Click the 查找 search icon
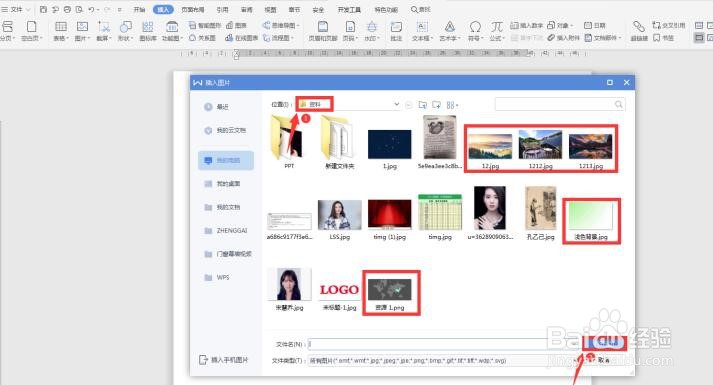The height and width of the screenshot is (385, 713). (420, 9)
